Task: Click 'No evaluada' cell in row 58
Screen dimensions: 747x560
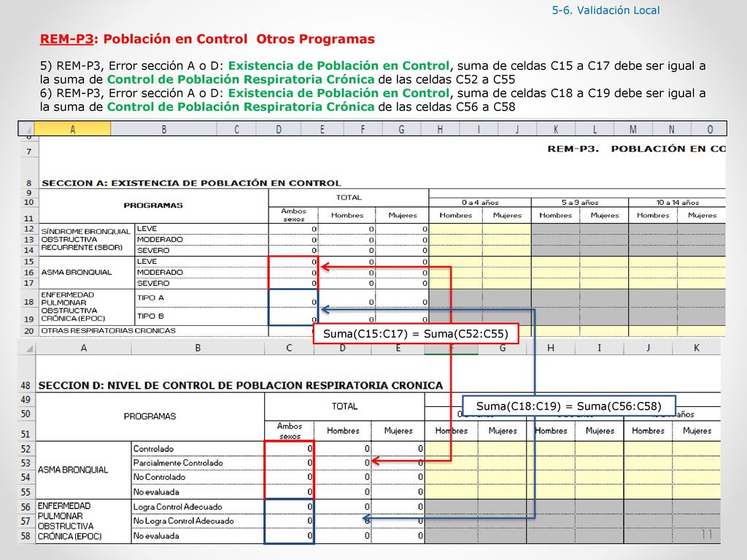Action: [198, 536]
